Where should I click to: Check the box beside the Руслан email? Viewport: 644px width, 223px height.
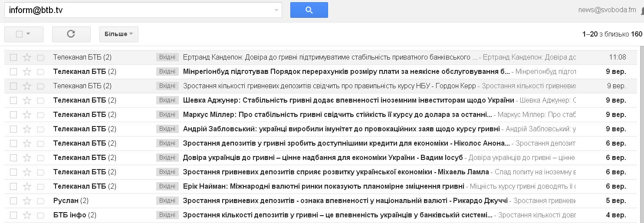13,201
